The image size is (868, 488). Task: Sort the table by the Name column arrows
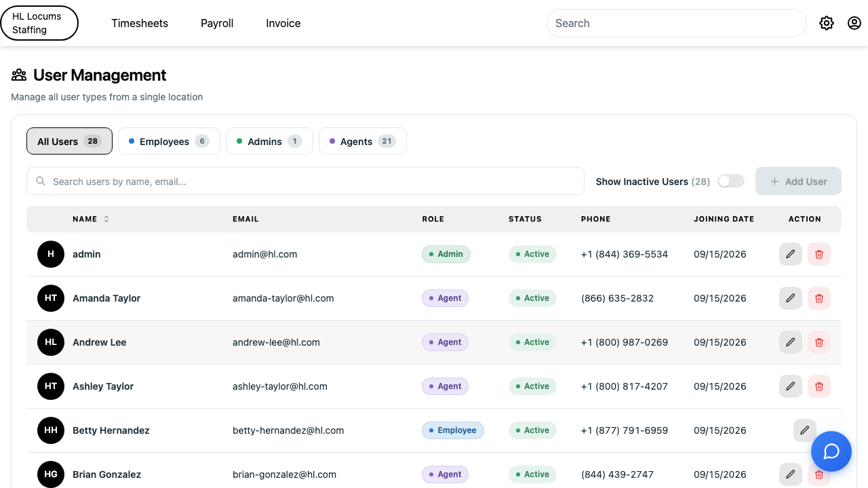106,219
